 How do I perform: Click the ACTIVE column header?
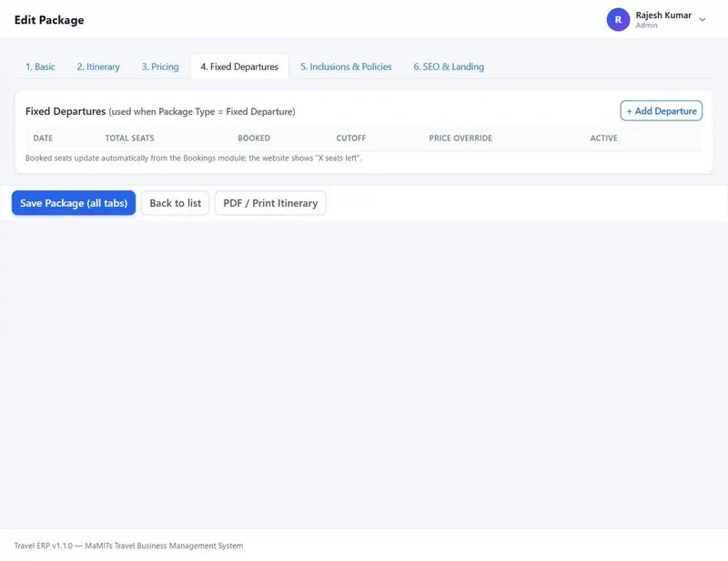coord(603,138)
